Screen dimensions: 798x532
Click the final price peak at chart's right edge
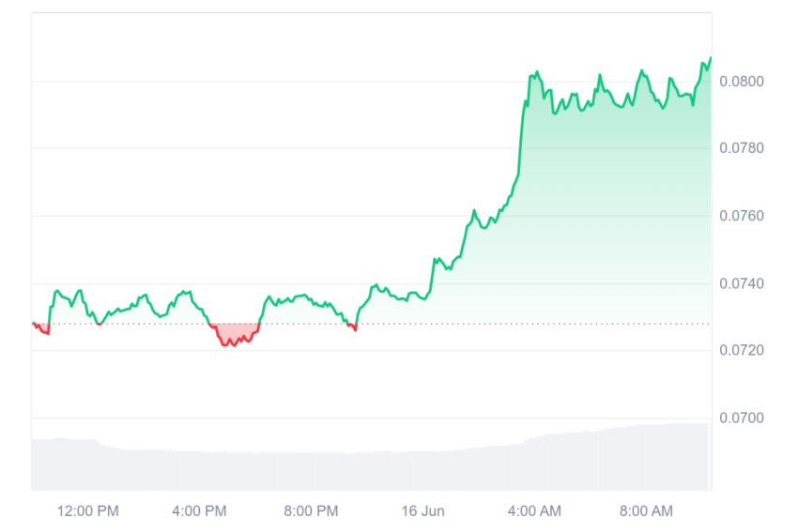(x=711, y=59)
